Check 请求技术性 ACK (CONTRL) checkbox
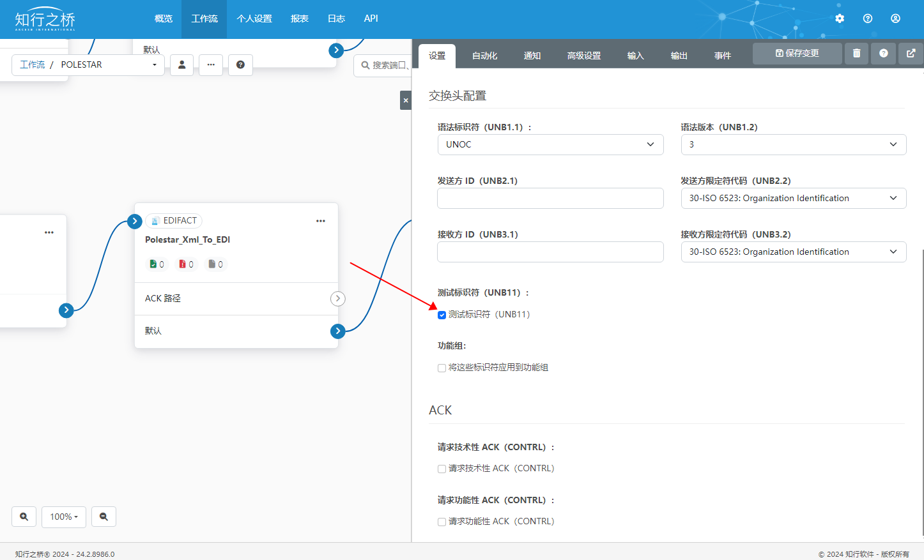Viewport: 924px width, 560px height. pos(442,469)
